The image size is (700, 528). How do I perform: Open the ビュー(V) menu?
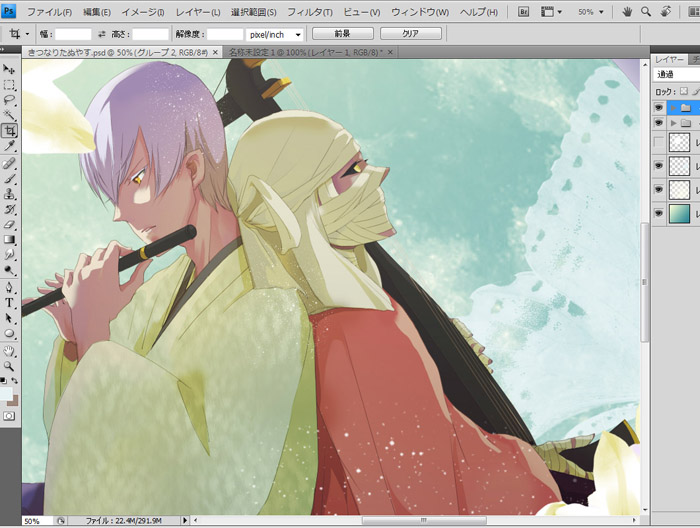(361, 12)
